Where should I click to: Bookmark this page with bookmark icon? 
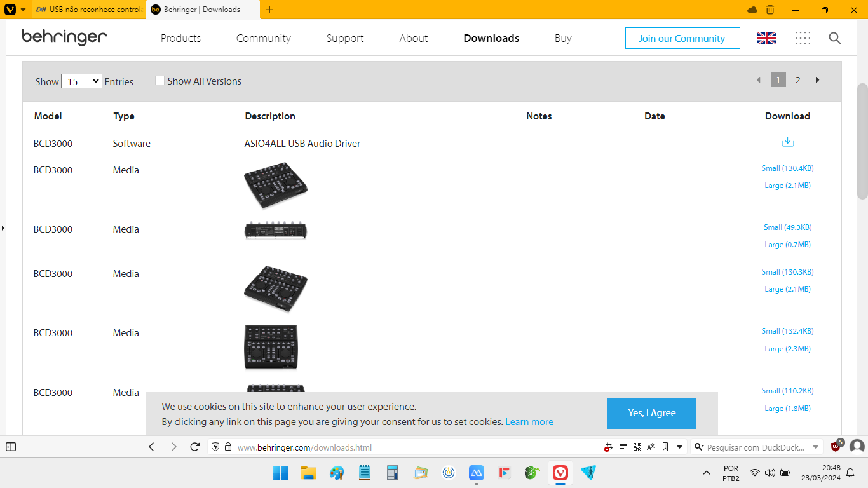(665, 447)
